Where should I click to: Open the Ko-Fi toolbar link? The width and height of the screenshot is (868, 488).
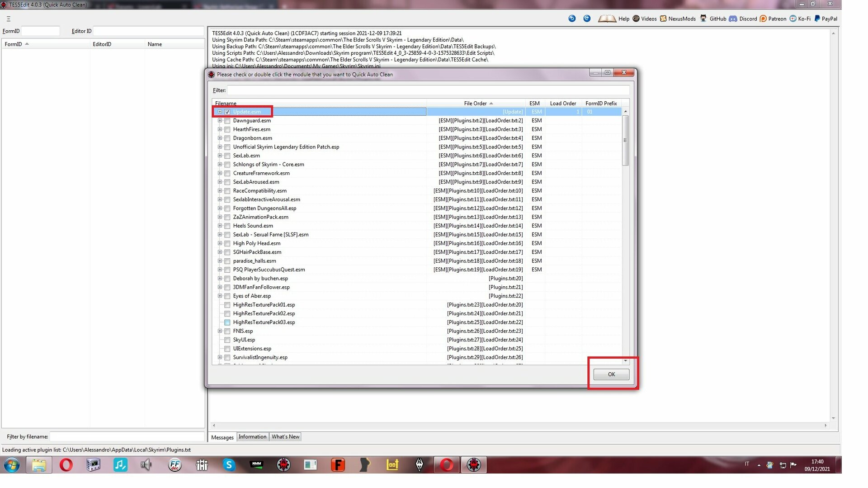[x=800, y=19]
